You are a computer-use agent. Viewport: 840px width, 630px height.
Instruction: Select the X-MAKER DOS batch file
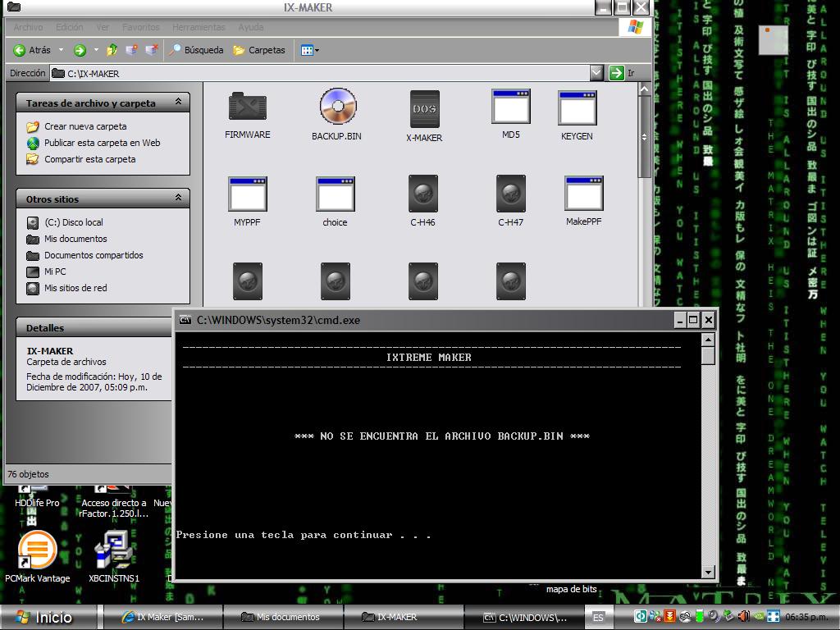click(424, 109)
